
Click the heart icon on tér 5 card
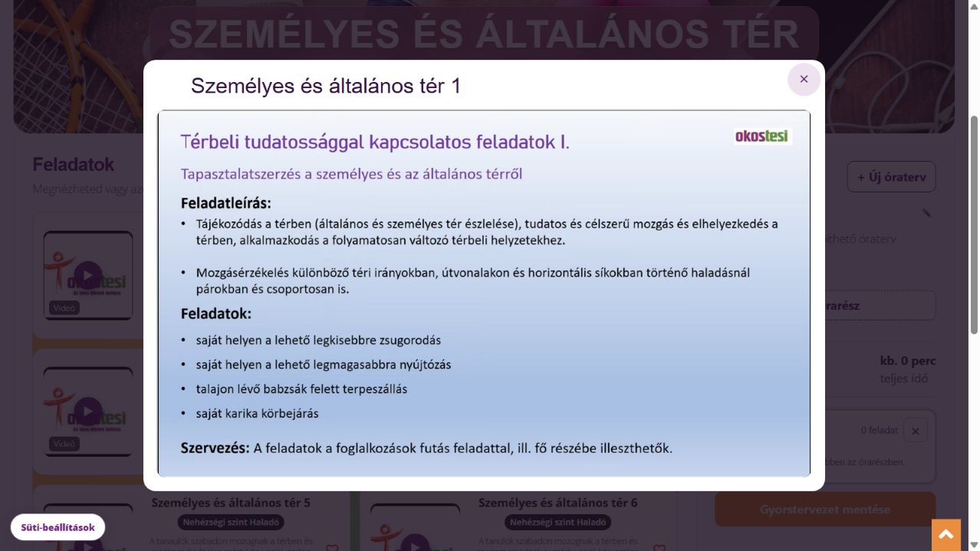[332, 548]
